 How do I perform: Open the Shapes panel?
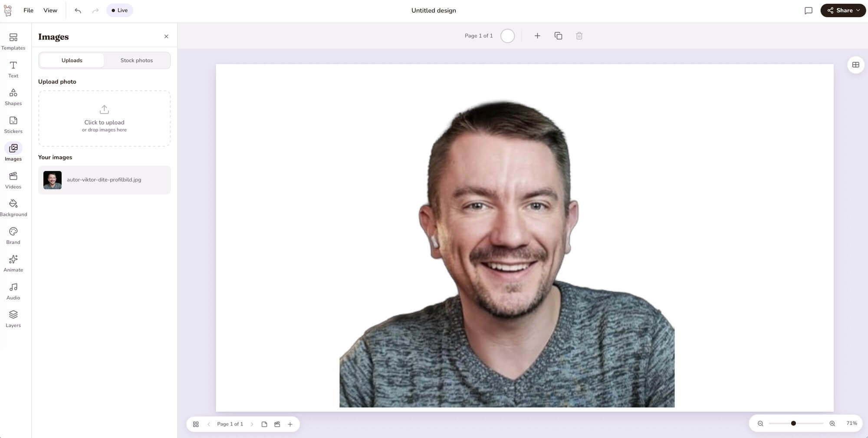point(13,97)
